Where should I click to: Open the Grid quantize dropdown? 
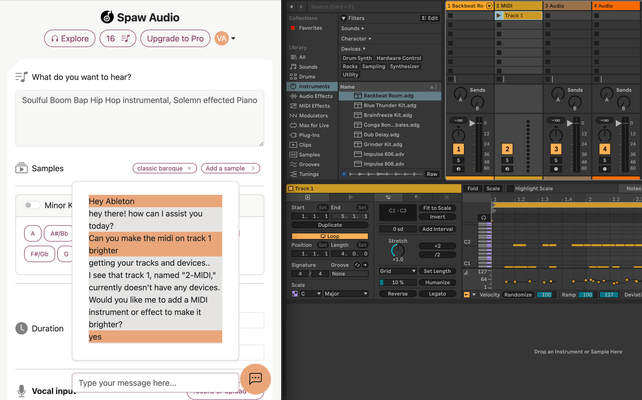pyautogui.click(x=394, y=271)
